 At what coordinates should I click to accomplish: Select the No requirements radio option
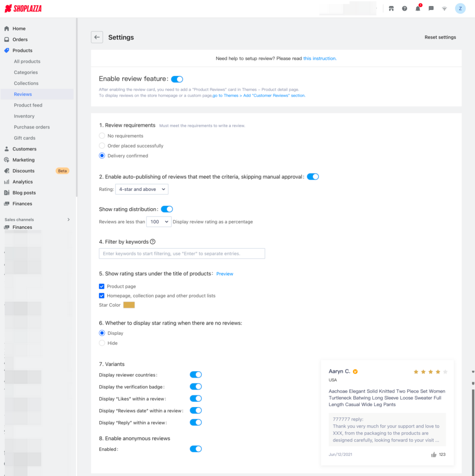[102, 136]
